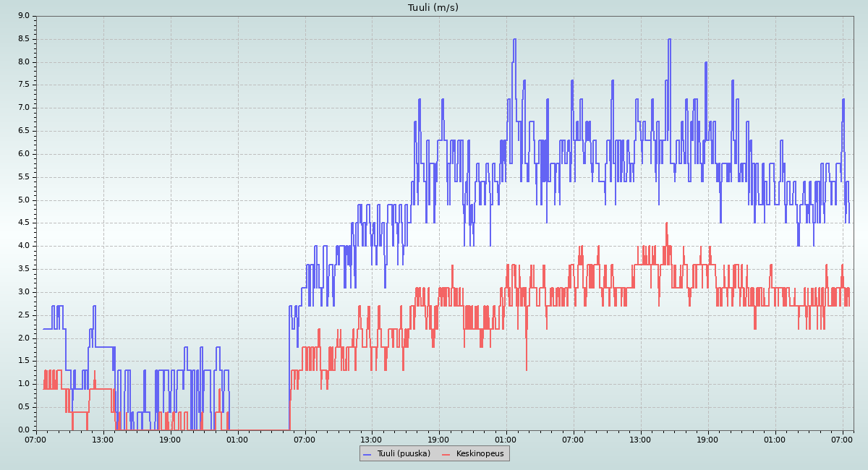Click the 1.5 y-axis label
Viewport: 868px width, 470px height.
23,361
